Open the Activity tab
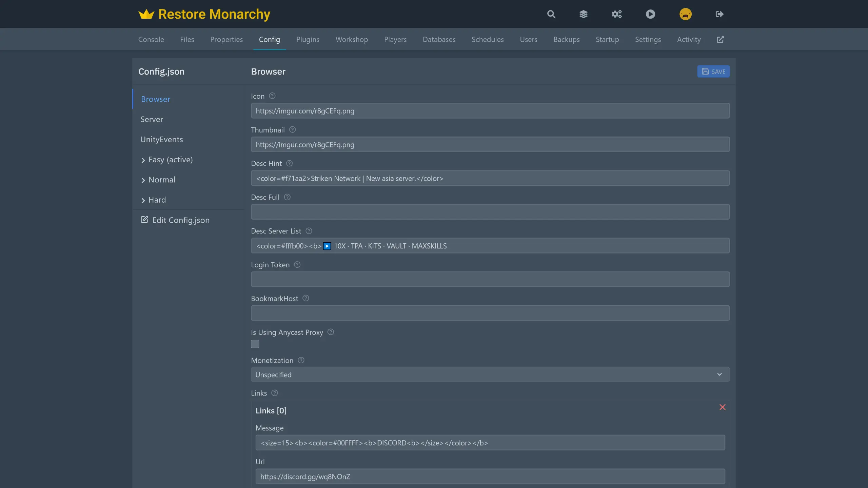The width and height of the screenshot is (868, 488). point(689,39)
